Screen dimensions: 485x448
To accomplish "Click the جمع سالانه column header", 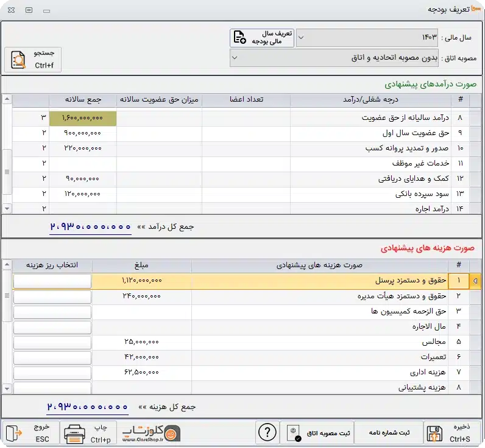I will tap(83, 99).
